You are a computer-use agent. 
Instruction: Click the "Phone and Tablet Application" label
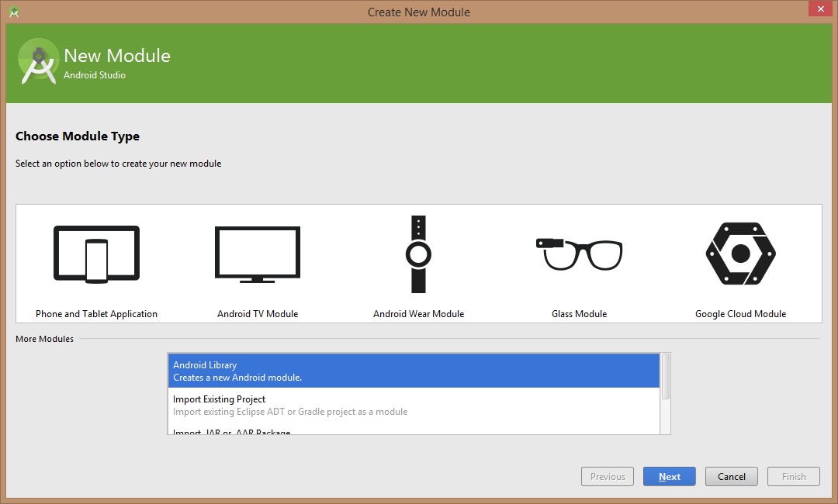(x=96, y=314)
